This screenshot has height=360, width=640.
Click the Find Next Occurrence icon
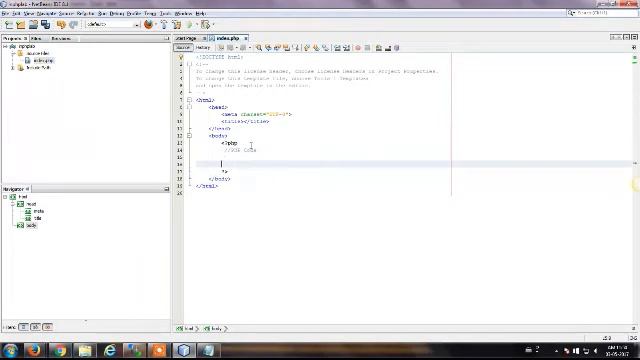click(278, 48)
